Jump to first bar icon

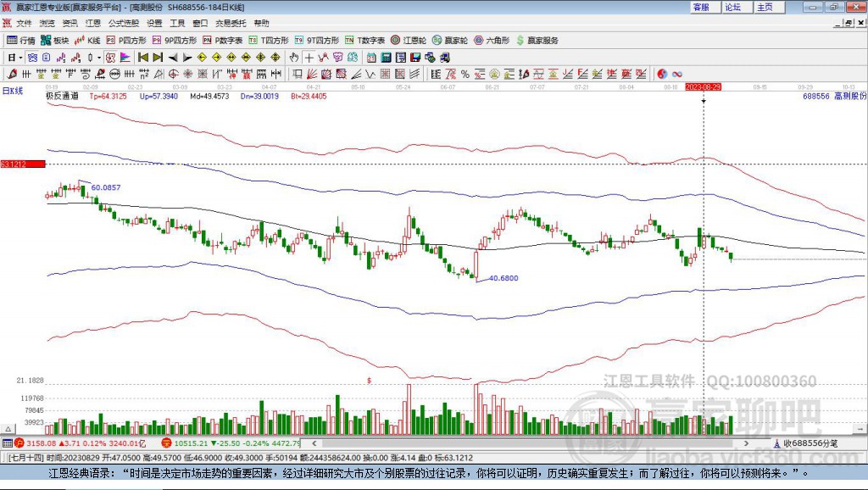click(x=142, y=58)
